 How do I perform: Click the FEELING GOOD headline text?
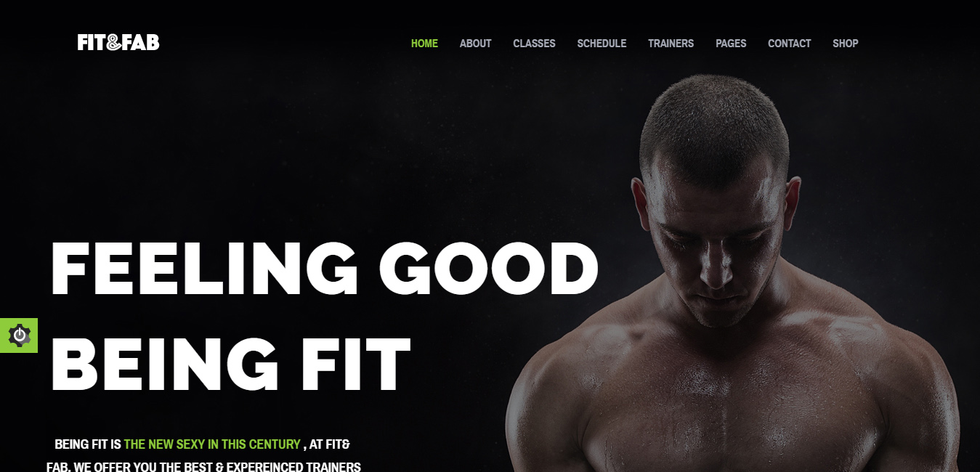click(324, 269)
